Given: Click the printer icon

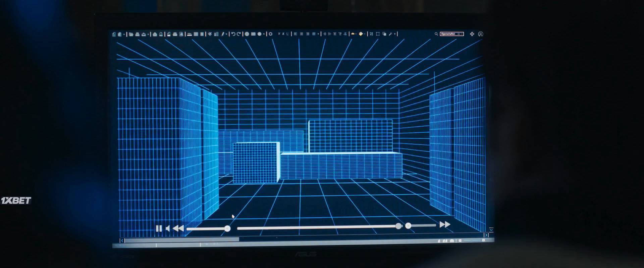Looking at the screenshot, I should 175,34.
